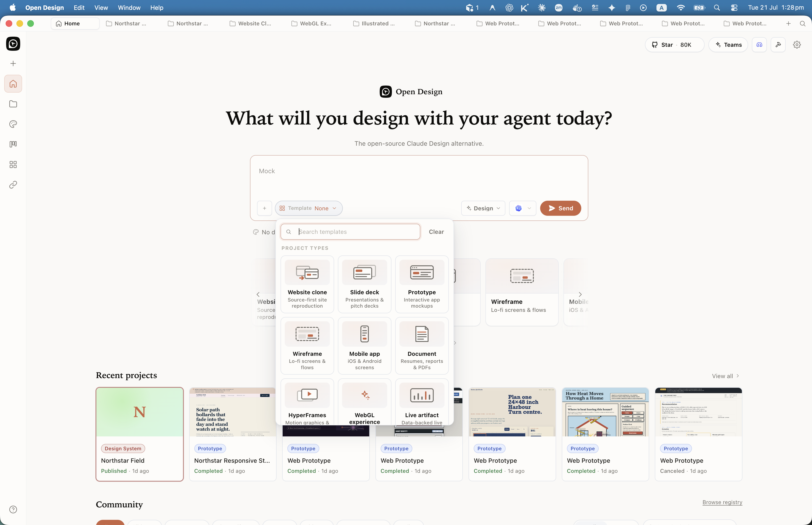Click the Teams button
The height and width of the screenshot is (525, 812).
(x=728, y=45)
